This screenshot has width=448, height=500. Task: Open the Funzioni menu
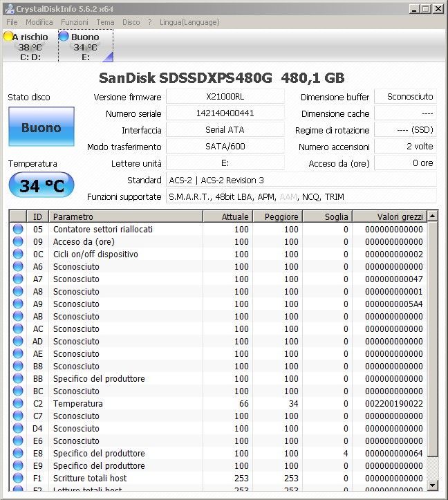[x=74, y=22]
